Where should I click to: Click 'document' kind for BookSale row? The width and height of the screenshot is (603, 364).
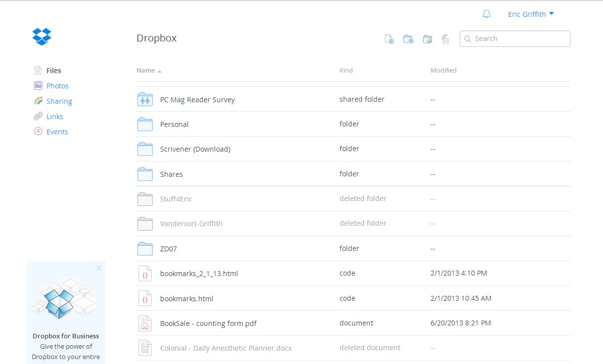coord(356,323)
